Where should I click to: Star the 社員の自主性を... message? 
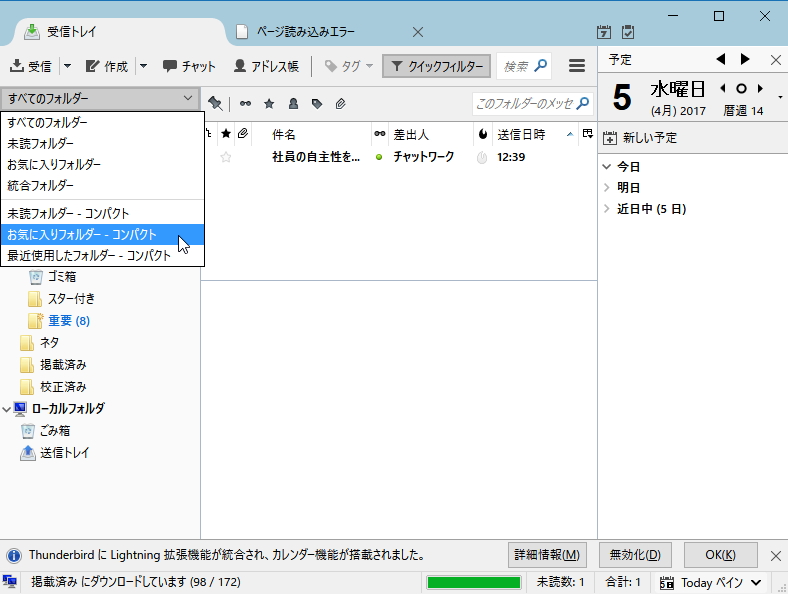226,157
